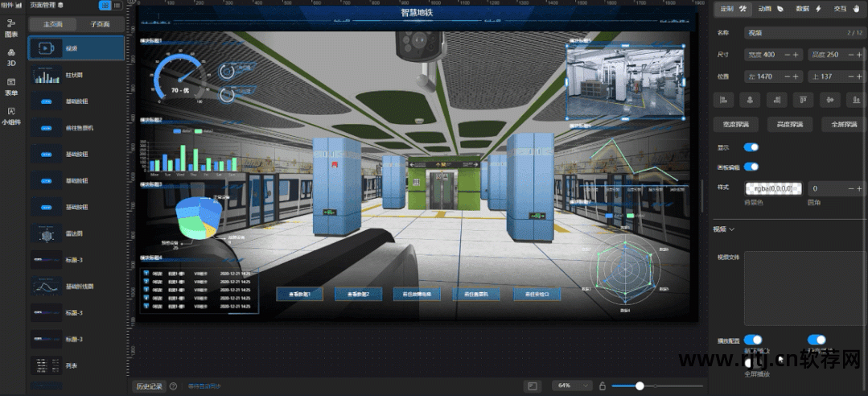Click the canvas preview layout icon

(x=533, y=386)
